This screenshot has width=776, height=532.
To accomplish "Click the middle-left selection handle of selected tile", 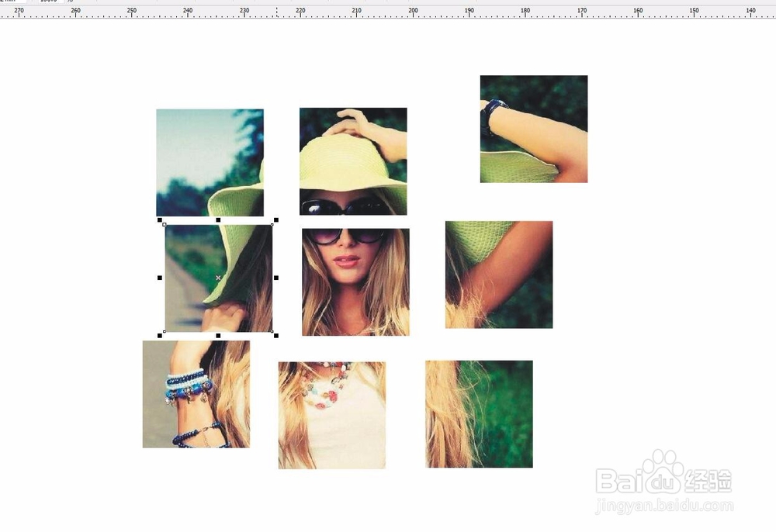I will (160, 278).
